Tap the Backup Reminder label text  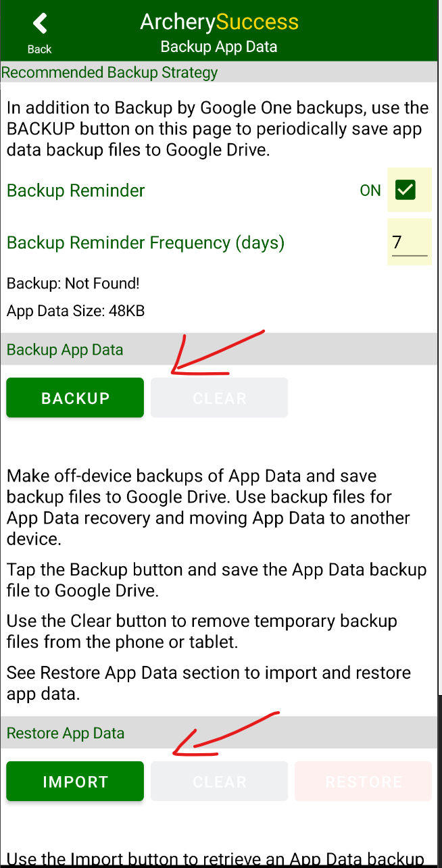pyautogui.click(x=75, y=190)
